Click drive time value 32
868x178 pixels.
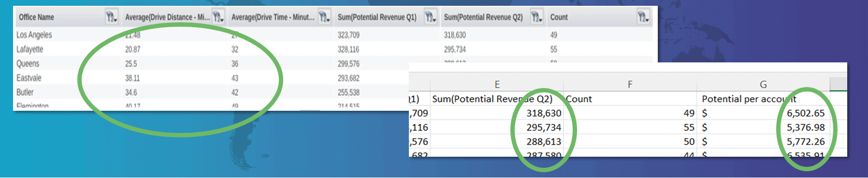[x=234, y=49]
